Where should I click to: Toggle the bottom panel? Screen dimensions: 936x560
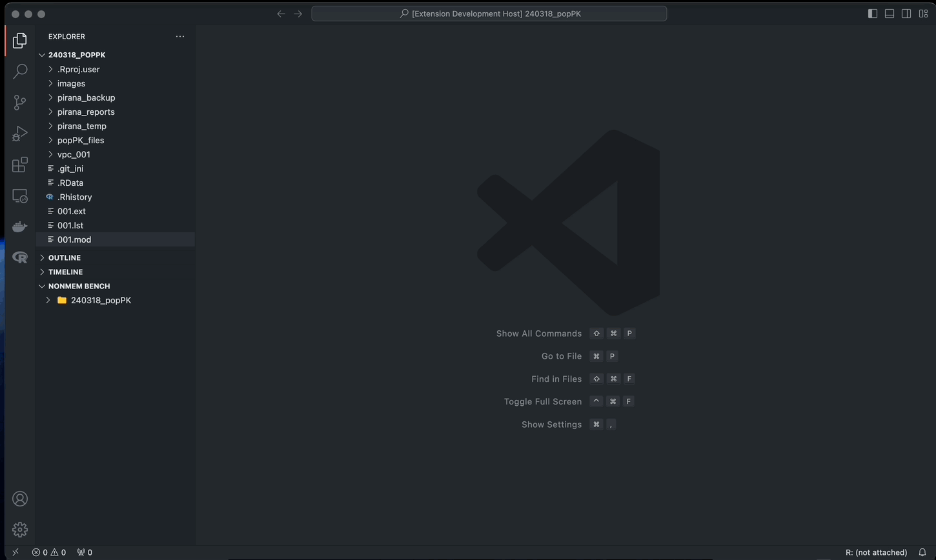tap(890, 14)
